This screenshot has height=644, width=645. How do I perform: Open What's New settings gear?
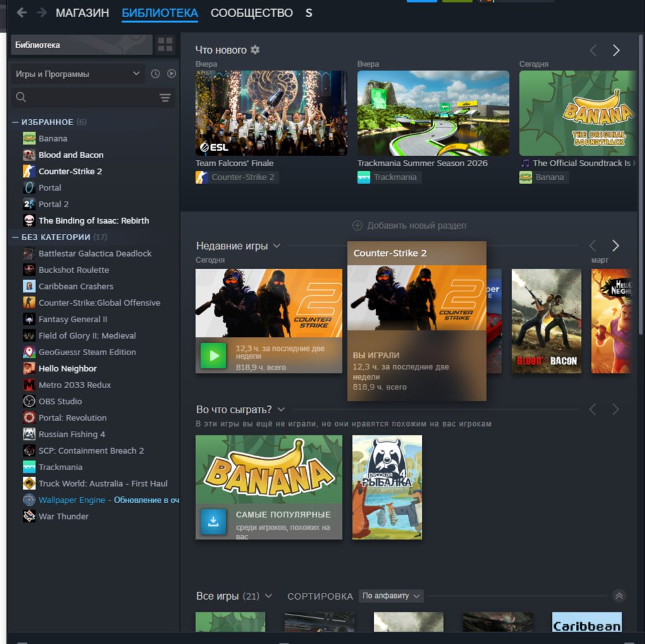255,50
